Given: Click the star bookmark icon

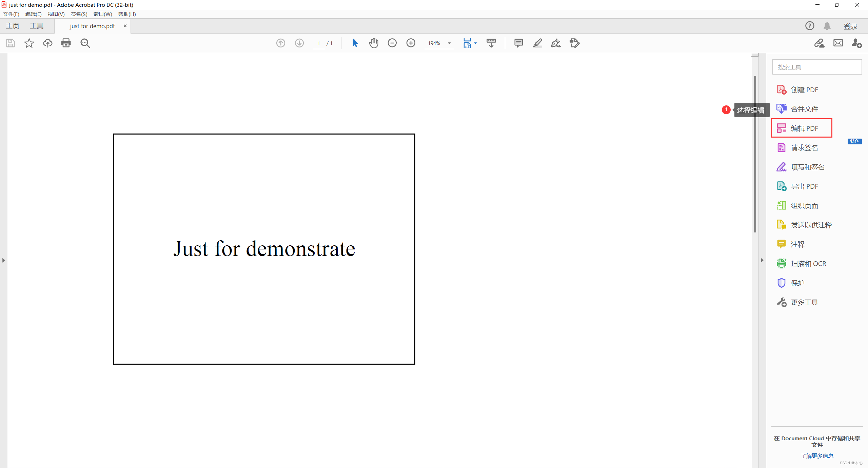Looking at the screenshot, I should click(x=29, y=43).
